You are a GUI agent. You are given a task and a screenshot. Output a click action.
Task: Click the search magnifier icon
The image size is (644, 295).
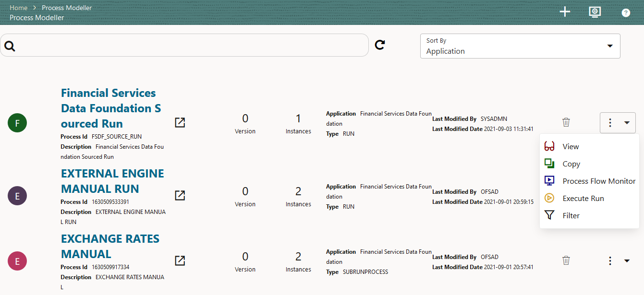(x=10, y=46)
